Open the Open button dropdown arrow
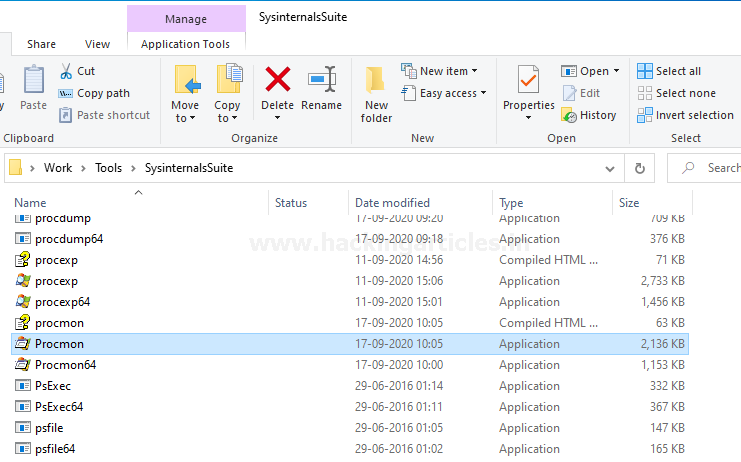Image resolution: width=741 pixels, height=462 pixels. pyautogui.click(x=616, y=71)
